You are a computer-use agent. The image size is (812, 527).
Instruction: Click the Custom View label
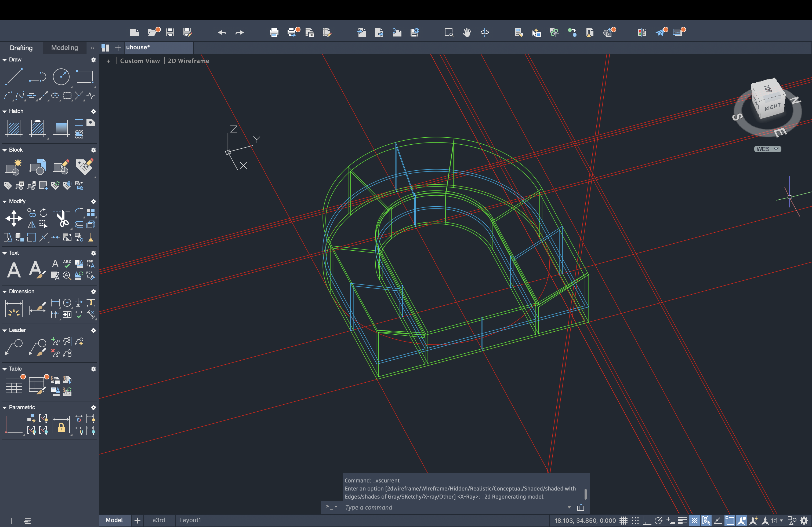tap(140, 61)
